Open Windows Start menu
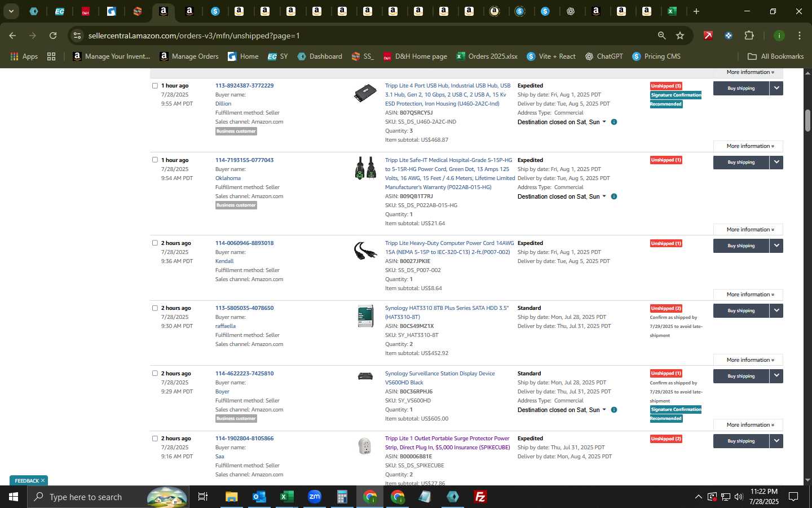This screenshot has width=812, height=508. click(x=14, y=497)
